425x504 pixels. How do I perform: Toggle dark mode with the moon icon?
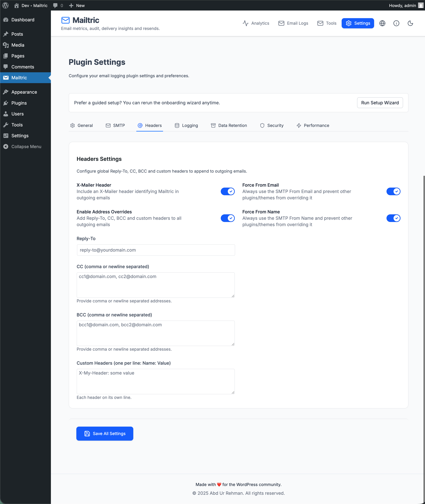tap(410, 23)
